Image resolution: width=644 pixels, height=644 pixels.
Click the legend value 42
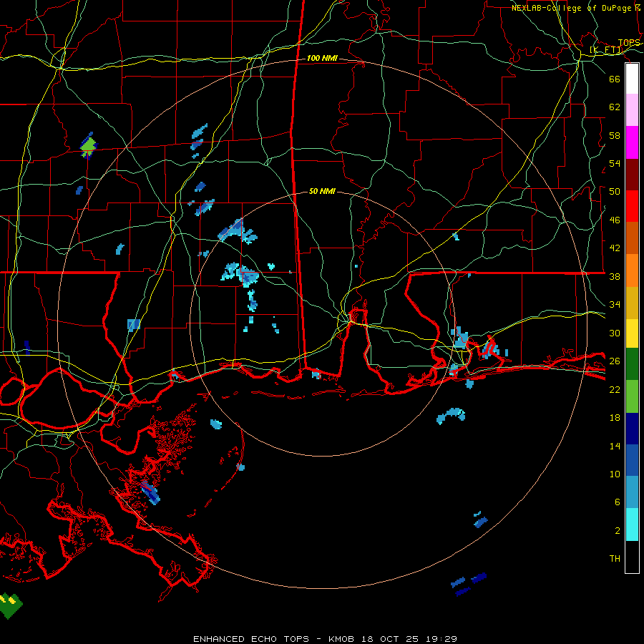tap(615, 248)
